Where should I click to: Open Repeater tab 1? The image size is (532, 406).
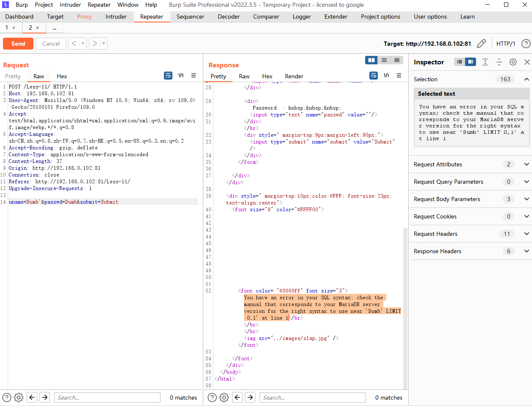tap(7, 28)
